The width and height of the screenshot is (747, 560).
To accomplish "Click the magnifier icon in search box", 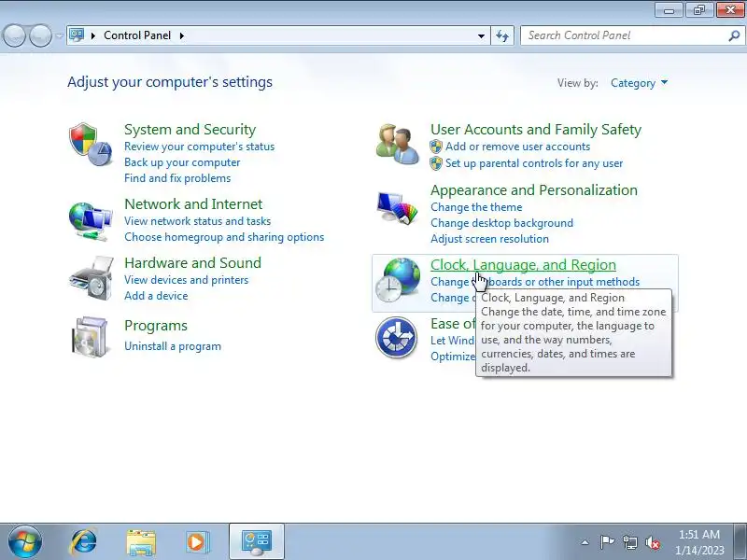I will tap(734, 35).
